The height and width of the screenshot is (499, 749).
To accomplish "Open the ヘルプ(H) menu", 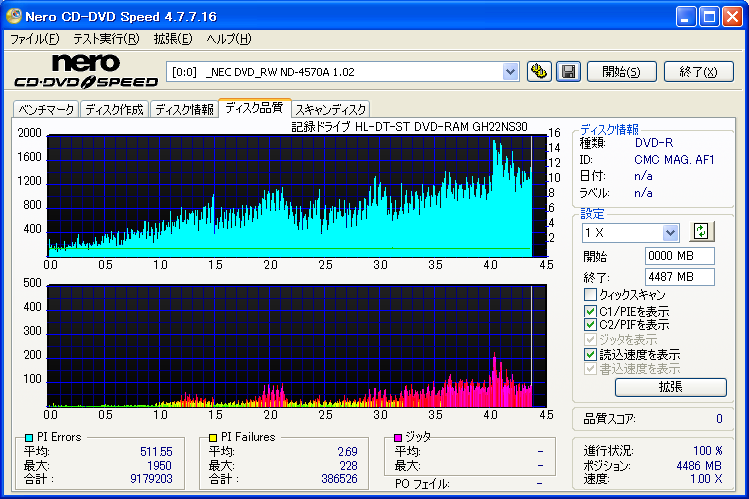I will [x=229, y=39].
